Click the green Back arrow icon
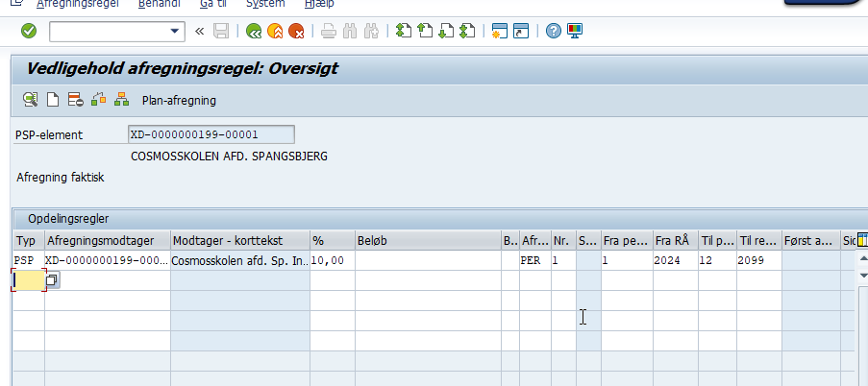The width and height of the screenshot is (868, 386). 254,31
